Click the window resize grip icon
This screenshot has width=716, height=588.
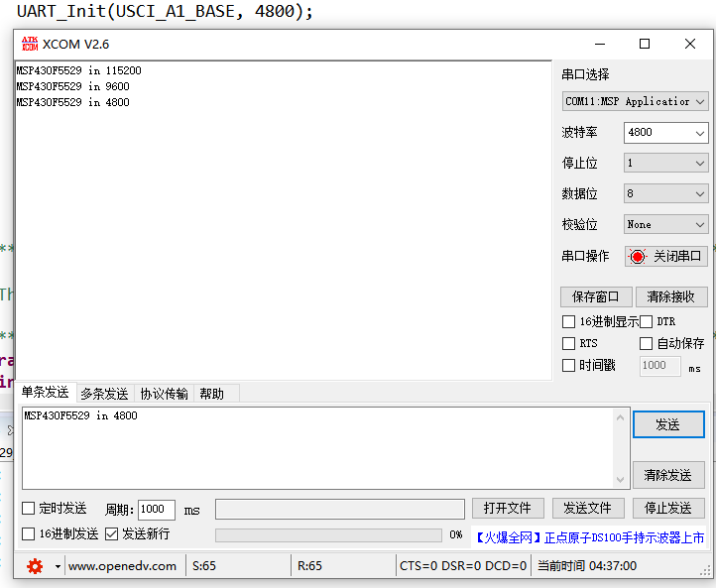pos(705,572)
